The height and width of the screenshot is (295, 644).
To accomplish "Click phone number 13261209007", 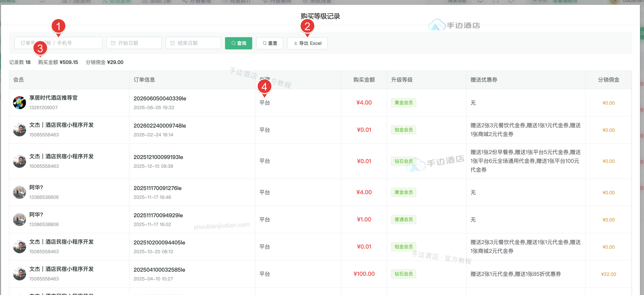I will click(x=43, y=108).
